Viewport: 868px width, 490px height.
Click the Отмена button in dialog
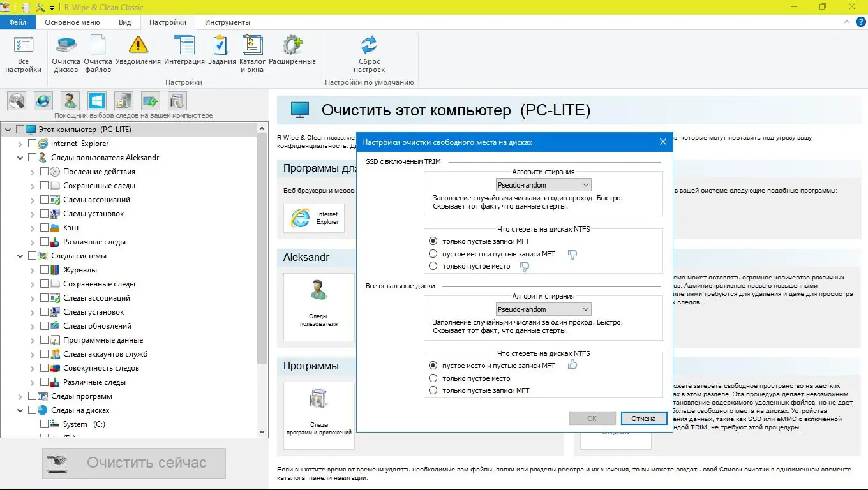(x=643, y=419)
